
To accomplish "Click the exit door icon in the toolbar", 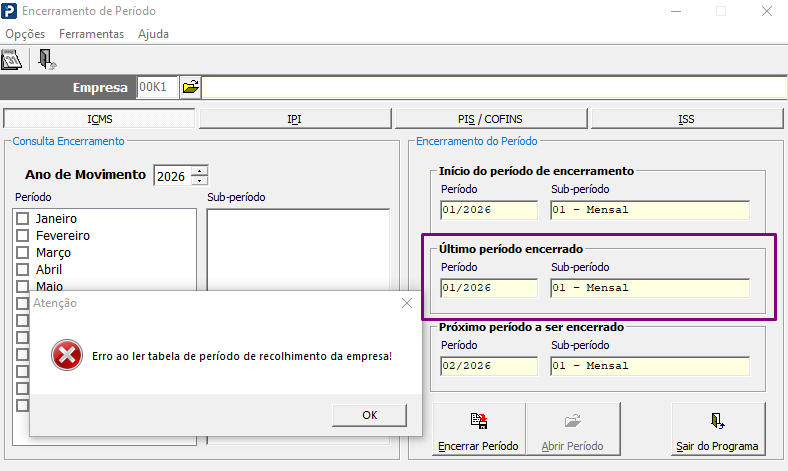I will coord(46,59).
